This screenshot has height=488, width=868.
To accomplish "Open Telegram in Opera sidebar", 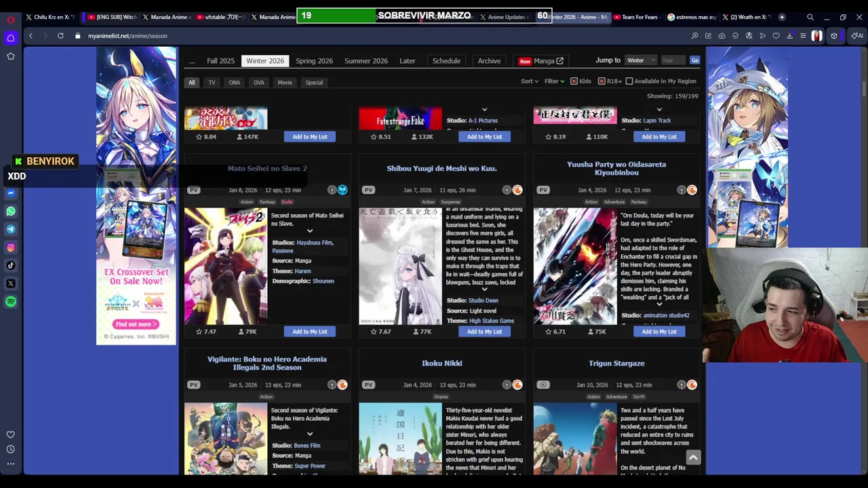I will click(x=11, y=229).
